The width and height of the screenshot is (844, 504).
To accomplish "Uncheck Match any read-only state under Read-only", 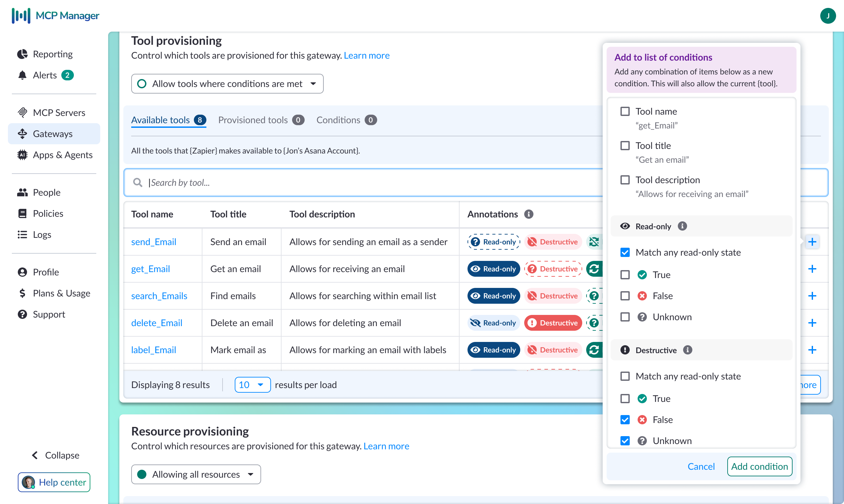I will pos(625,252).
